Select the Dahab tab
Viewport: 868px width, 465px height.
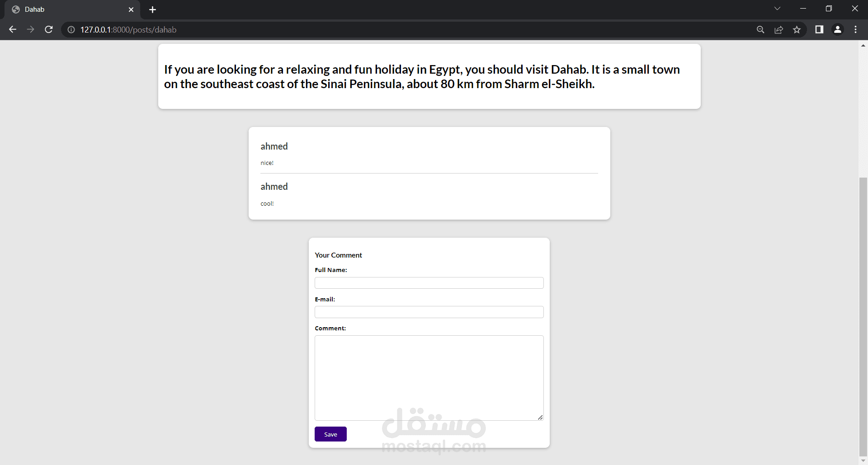click(x=68, y=9)
